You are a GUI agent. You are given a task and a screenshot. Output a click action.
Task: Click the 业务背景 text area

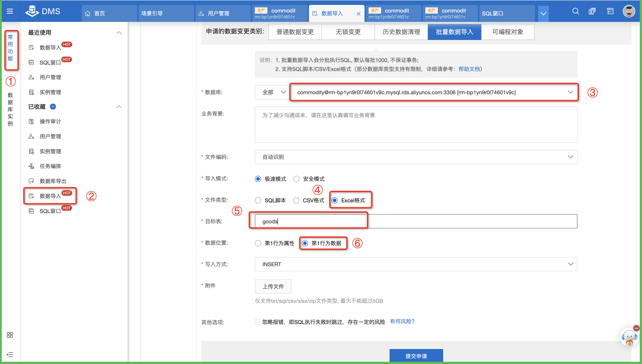pyautogui.click(x=416, y=125)
